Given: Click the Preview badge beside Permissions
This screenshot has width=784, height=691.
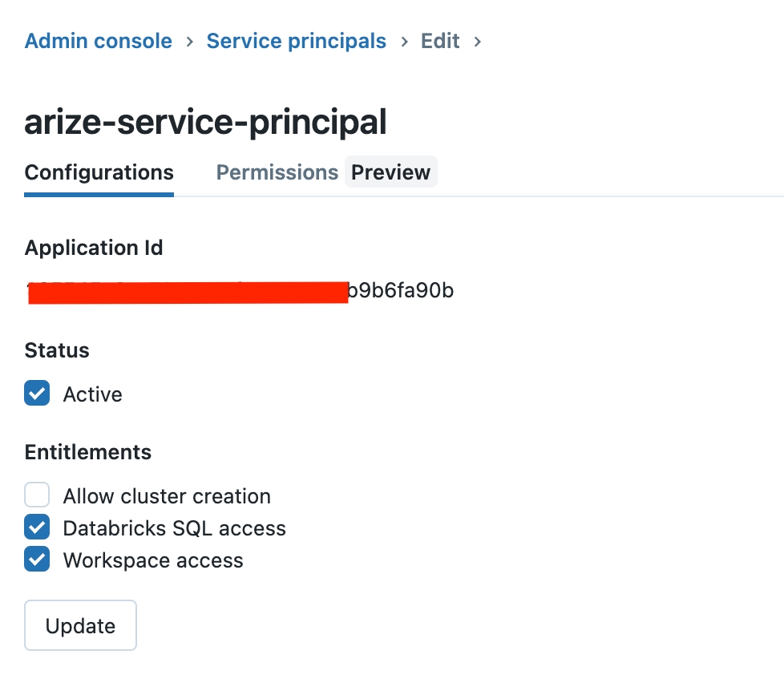Looking at the screenshot, I should 390,172.
